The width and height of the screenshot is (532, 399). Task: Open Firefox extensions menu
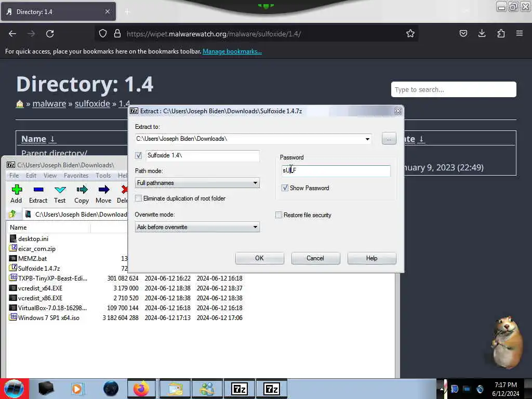(x=501, y=33)
